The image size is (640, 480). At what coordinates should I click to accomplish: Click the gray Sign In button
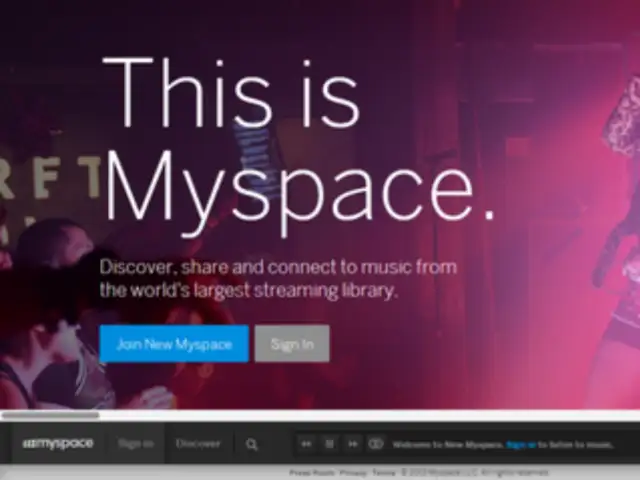click(292, 344)
